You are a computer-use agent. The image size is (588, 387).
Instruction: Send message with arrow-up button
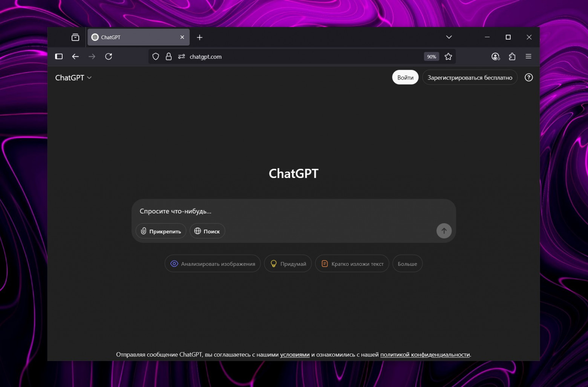[x=444, y=231]
